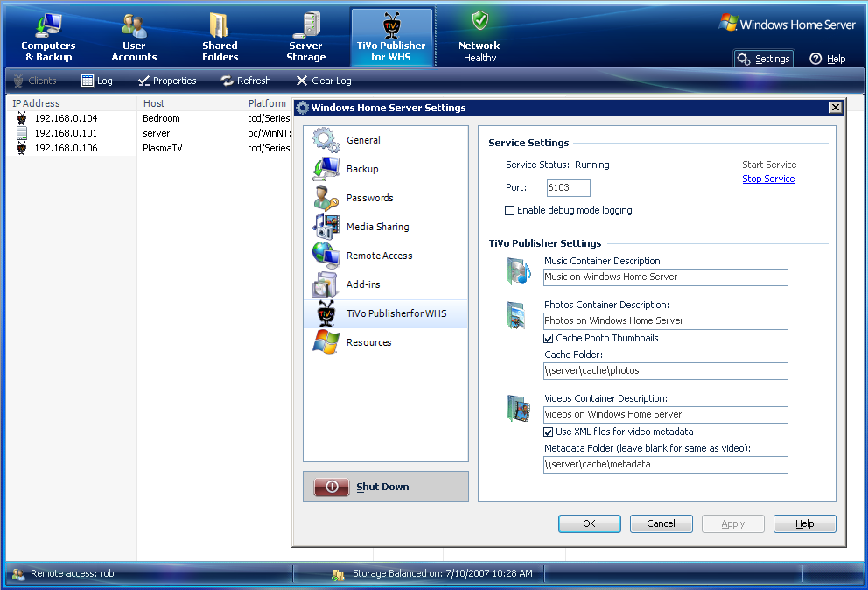
Task: Edit the Metadata Folder path field
Action: (x=665, y=464)
